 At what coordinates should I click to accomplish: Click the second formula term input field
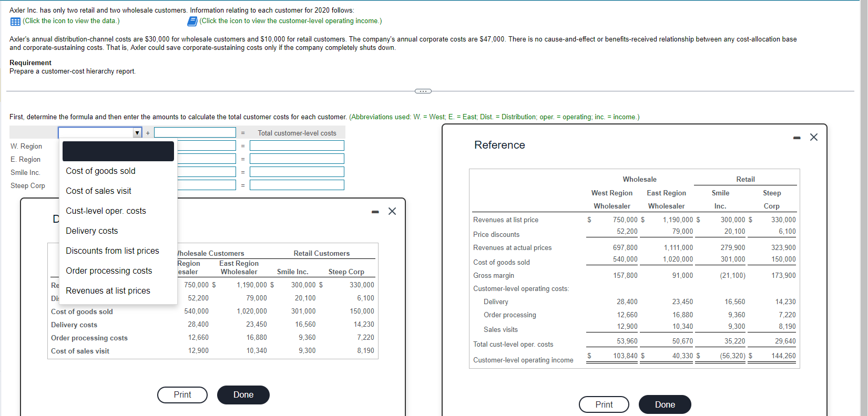[195, 133]
